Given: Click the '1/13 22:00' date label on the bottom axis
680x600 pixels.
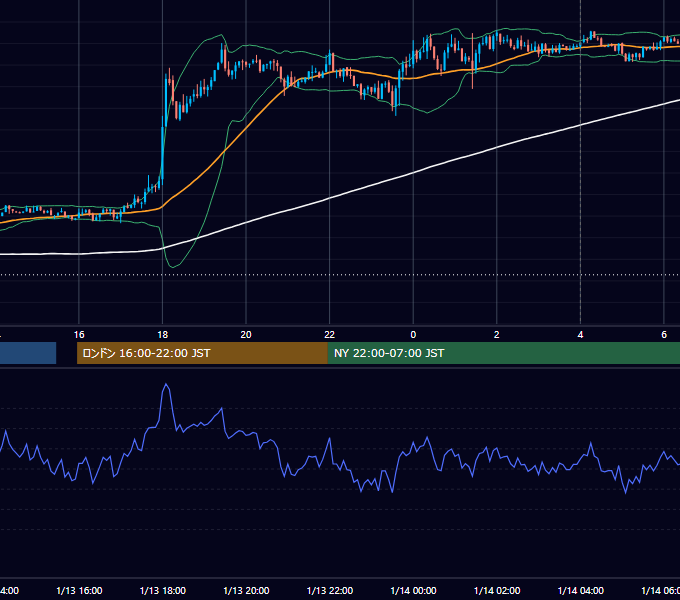Looking at the screenshot, I should pos(330,591).
